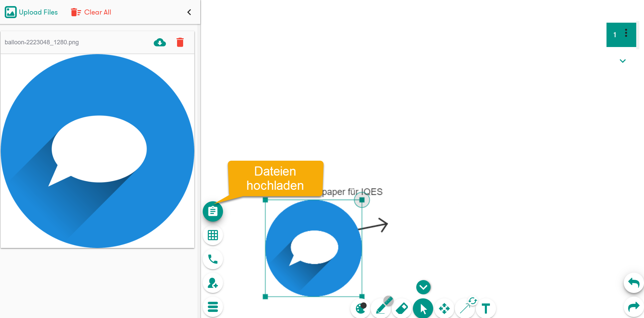Image resolution: width=644 pixels, height=318 pixels.
Task: Click the balloon image on the canvas
Action: tap(314, 248)
